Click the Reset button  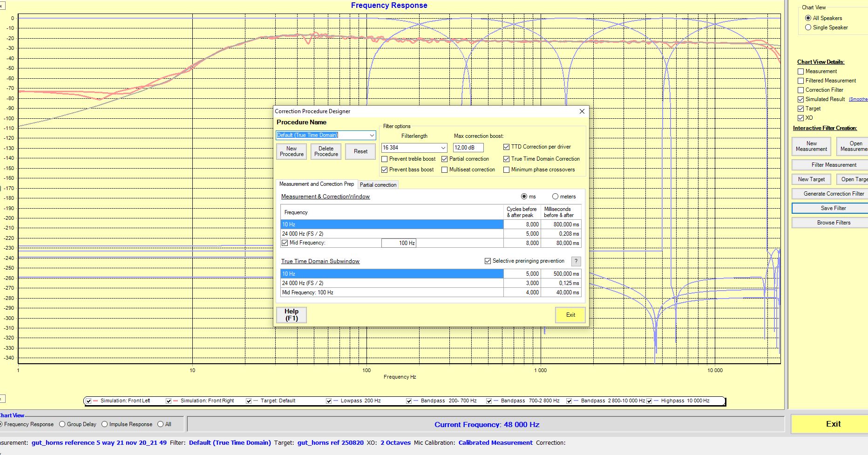click(x=360, y=151)
